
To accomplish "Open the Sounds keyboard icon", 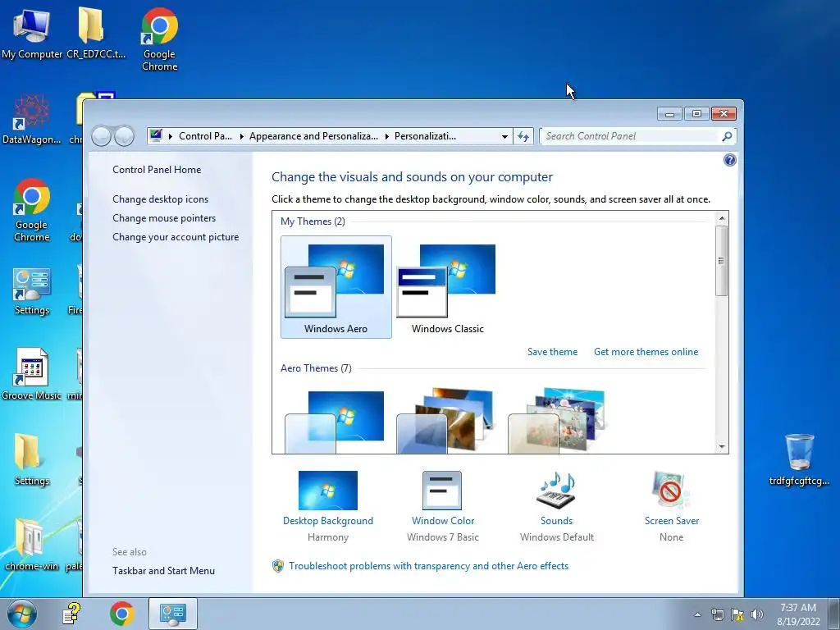I will (556, 491).
